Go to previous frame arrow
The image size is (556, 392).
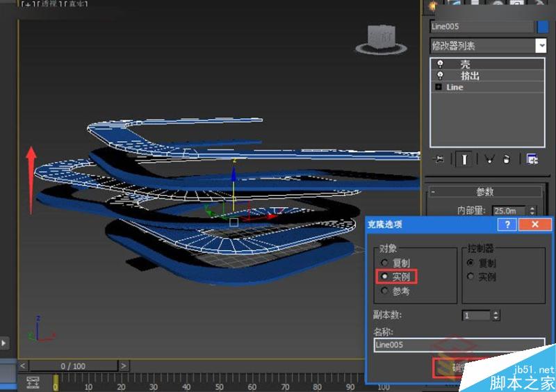(22, 366)
